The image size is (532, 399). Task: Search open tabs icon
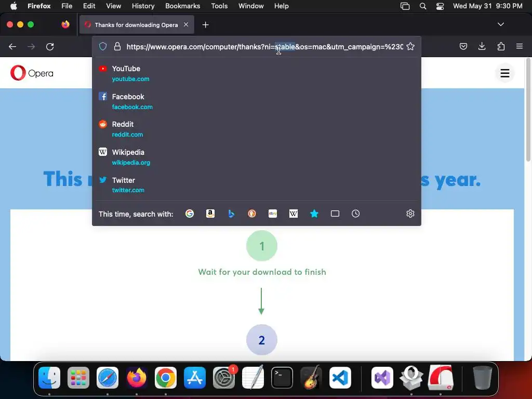[335, 214]
